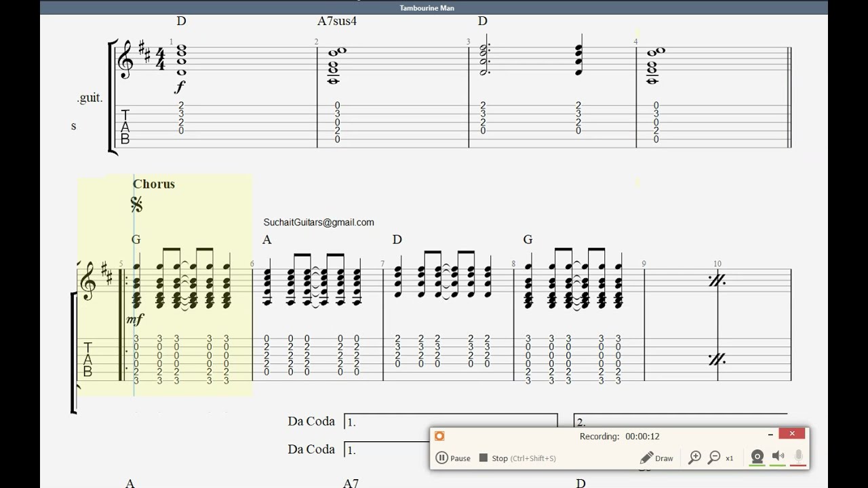Click the first Da Coda marking
This screenshot has height=488, width=868.
(x=311, y=421)
